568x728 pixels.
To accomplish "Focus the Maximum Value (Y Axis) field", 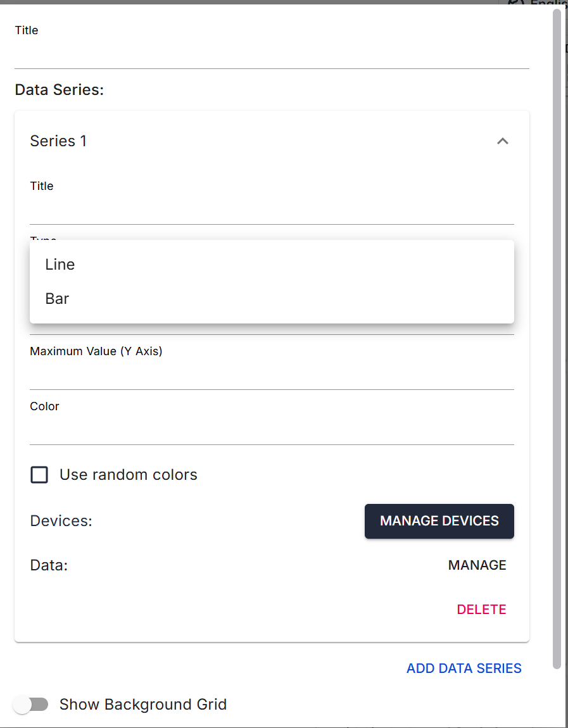I will coord(272,376).
